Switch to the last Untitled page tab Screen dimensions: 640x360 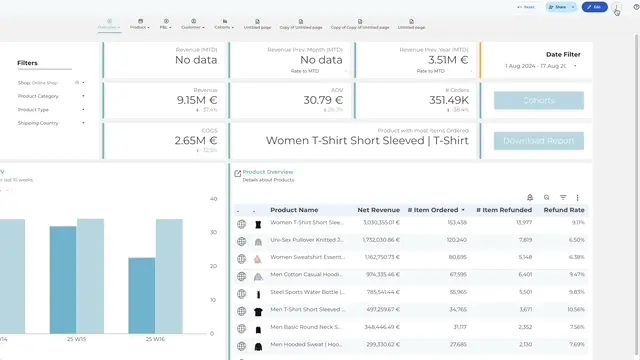pos(411,24)
